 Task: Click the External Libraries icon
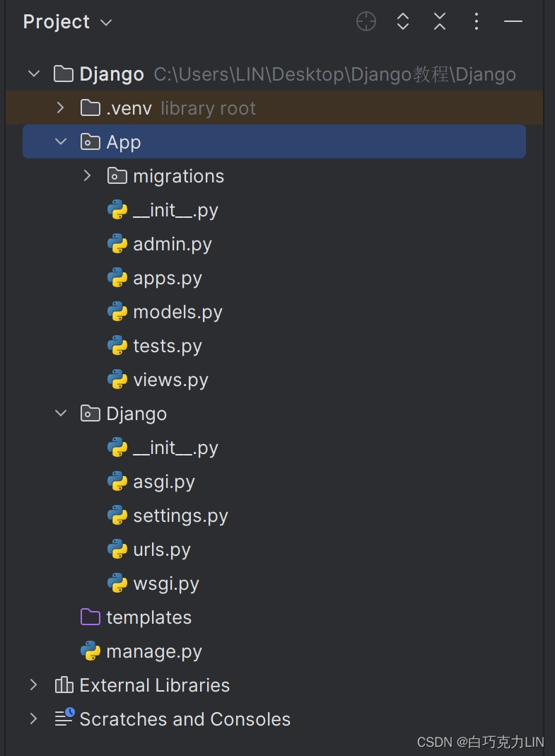pos(64,685)
